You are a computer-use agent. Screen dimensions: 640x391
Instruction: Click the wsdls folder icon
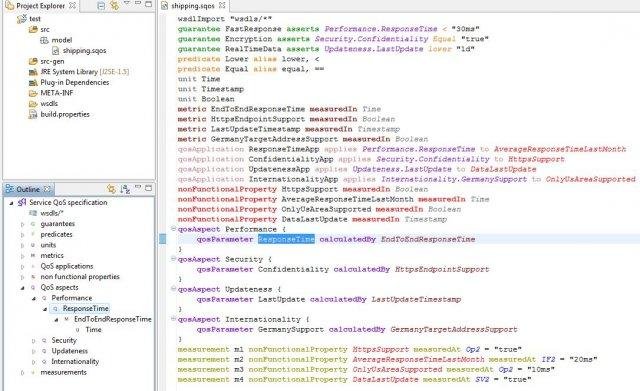pos(33,104)
